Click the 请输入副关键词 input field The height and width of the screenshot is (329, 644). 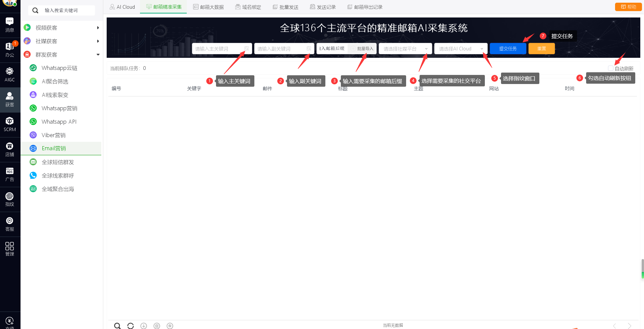(x=284, y=49)
